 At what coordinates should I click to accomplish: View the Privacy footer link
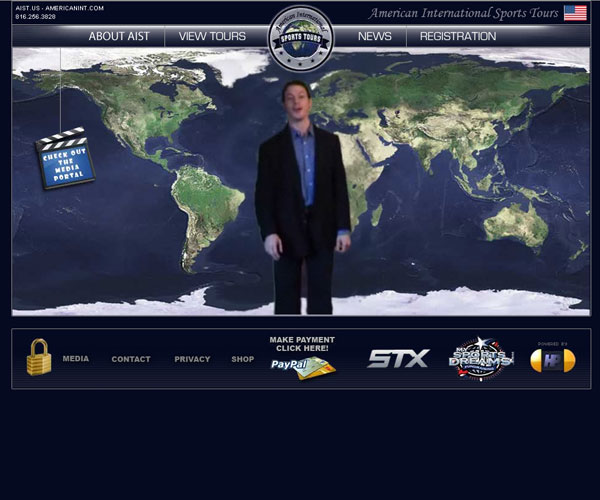click(192, 359)
